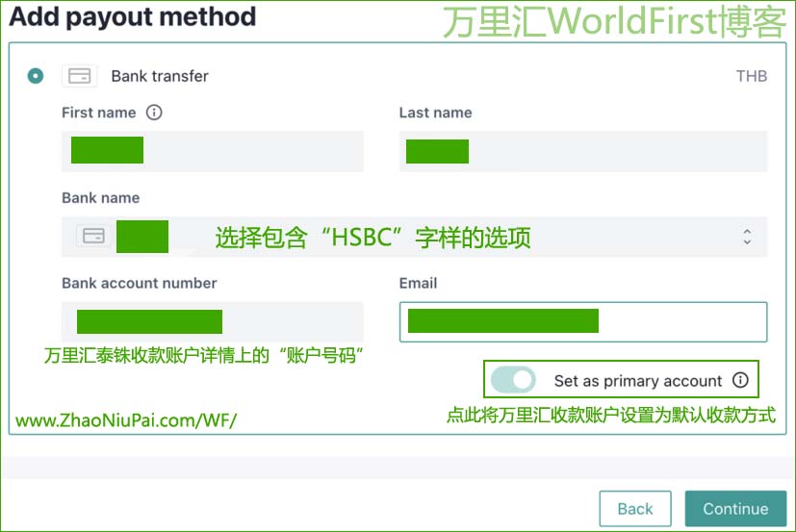Click the card icon inside Bank name field
This screenshot has width=796, height=532.
[x=93, y=236]
